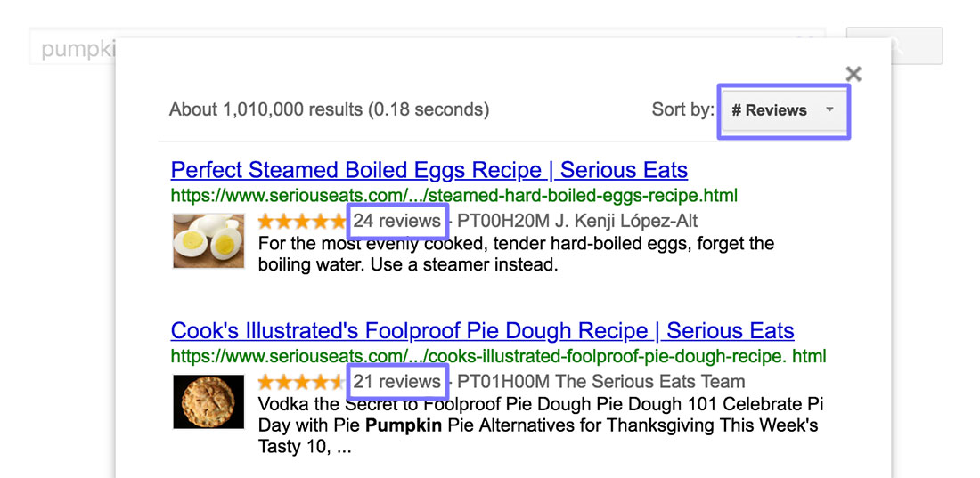Image resolution: width=980 pixels, height=478 pixels.
Task: Click the pie thumbnail image
Action: click(208, 401)
